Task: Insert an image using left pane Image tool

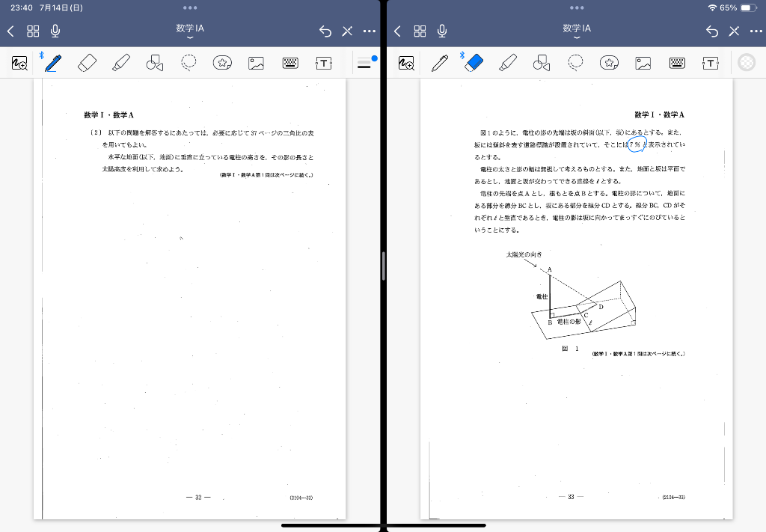Action: [257, 64]
